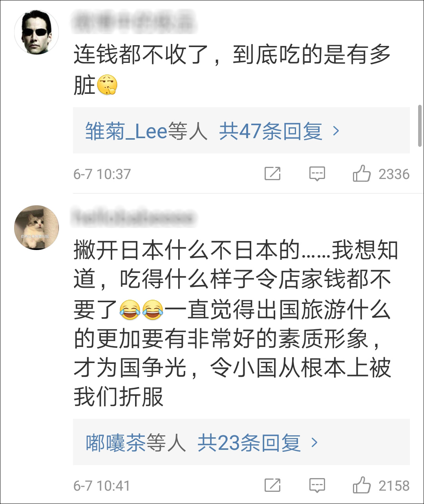
Task: Tap the sunglasses man avatar
Action: pyautogui.click(x=37, y=33)
